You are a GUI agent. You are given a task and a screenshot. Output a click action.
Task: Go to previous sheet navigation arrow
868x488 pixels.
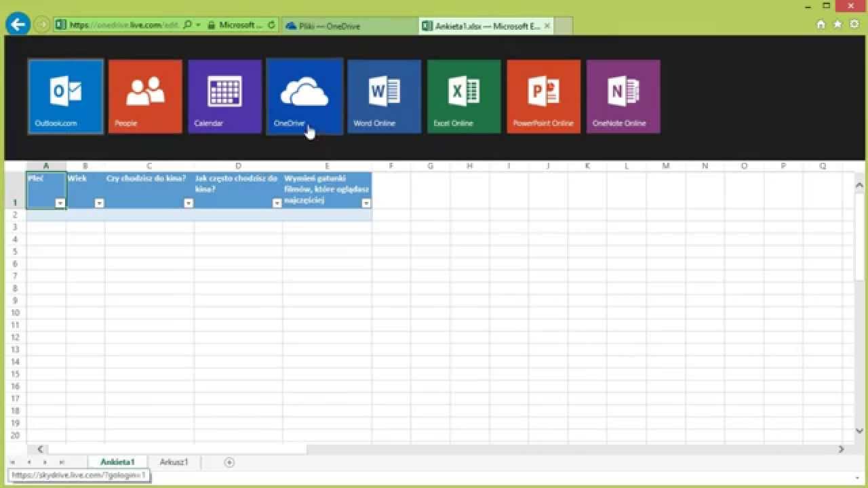point(28,462)
